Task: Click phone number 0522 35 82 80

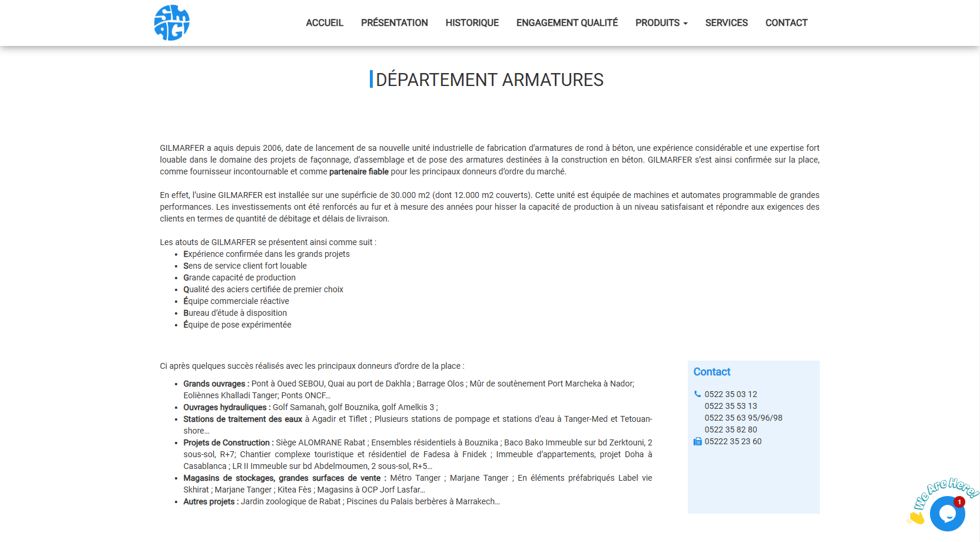Action: click(730, 429)
